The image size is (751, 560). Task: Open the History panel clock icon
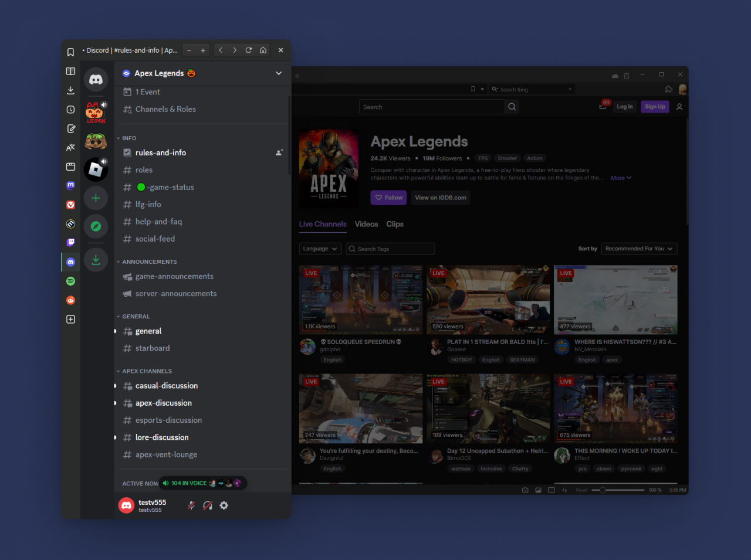[70, 110]
